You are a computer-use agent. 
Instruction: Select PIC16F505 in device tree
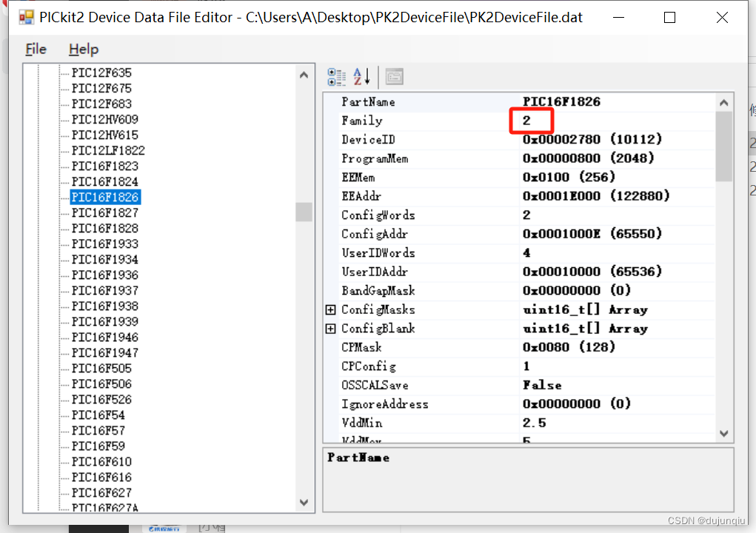click(101, 368)
